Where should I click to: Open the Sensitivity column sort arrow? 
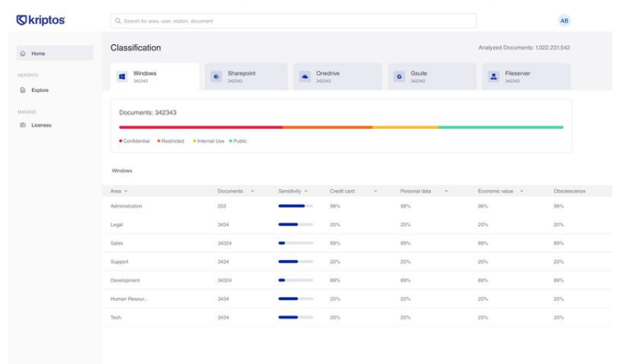click(x=306, y=191)
